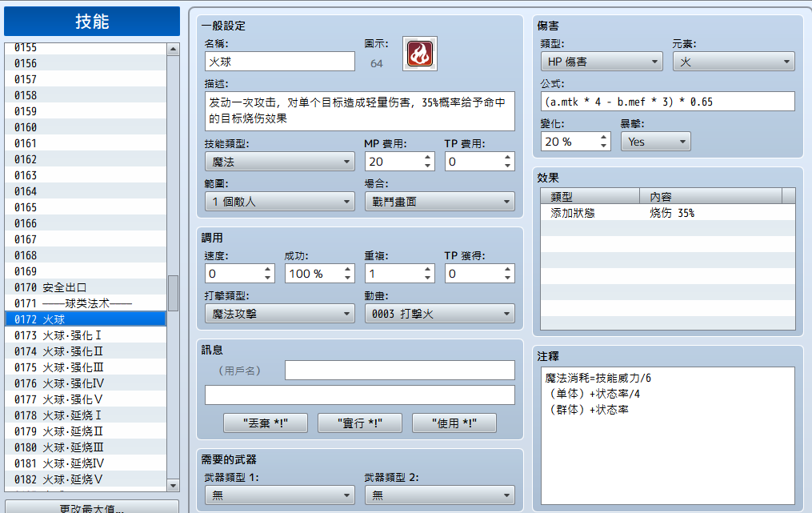The image size is (812, 513).
Task: Increase the 重複 stepper
Action: tap(428, 269)
